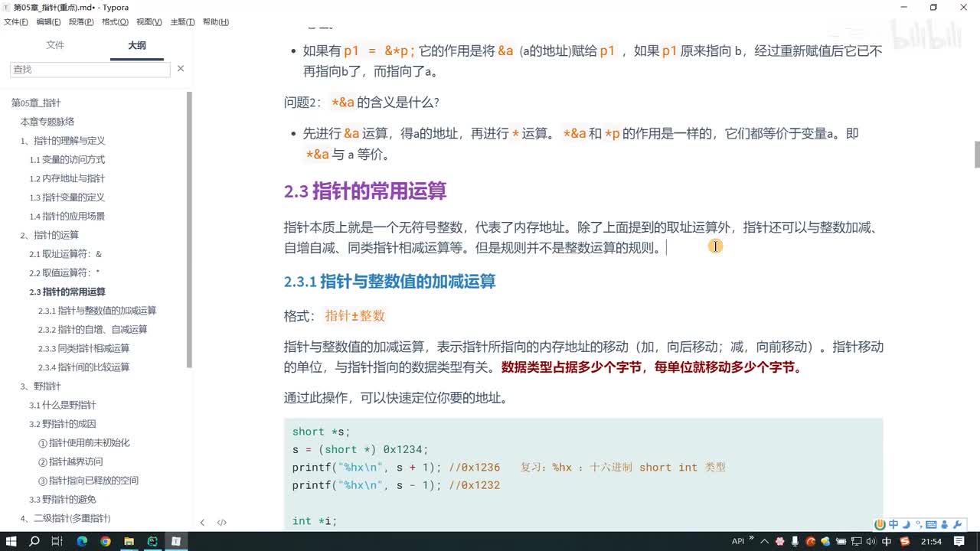The height and width of the screenshot is (551, 980).
Task: Jump to 1、指针的理解与定义 heading
Action: (x=63, y=141)
